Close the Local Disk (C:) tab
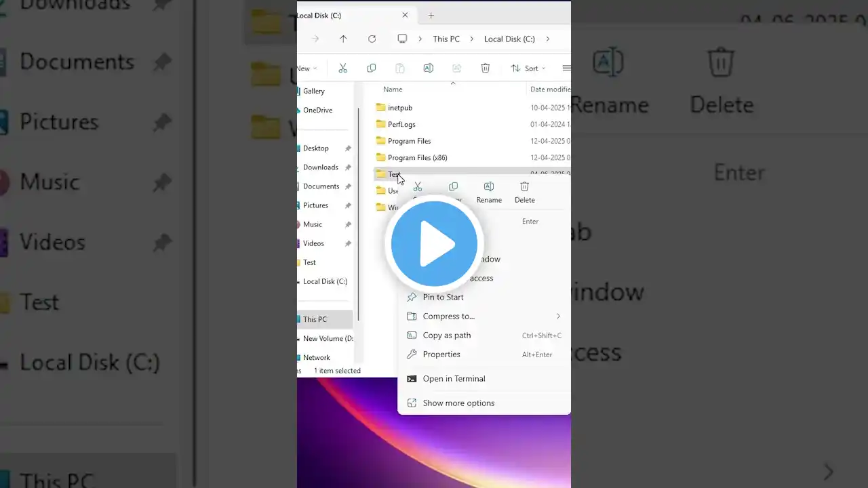This screenshot has width=868, height=488. (x=405, y=15)
